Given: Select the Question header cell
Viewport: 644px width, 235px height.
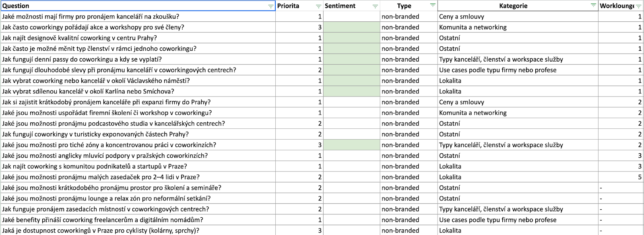Looking at the screenshot, I should coord(137,6).
